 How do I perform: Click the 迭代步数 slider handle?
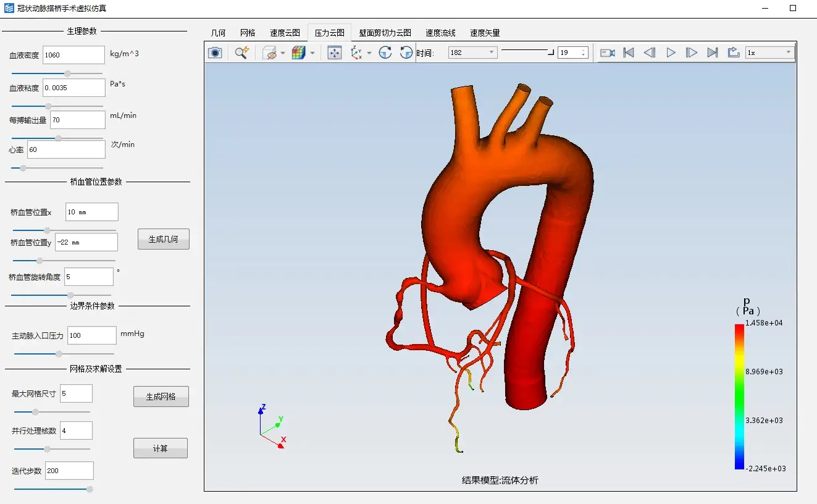[90, 489]
